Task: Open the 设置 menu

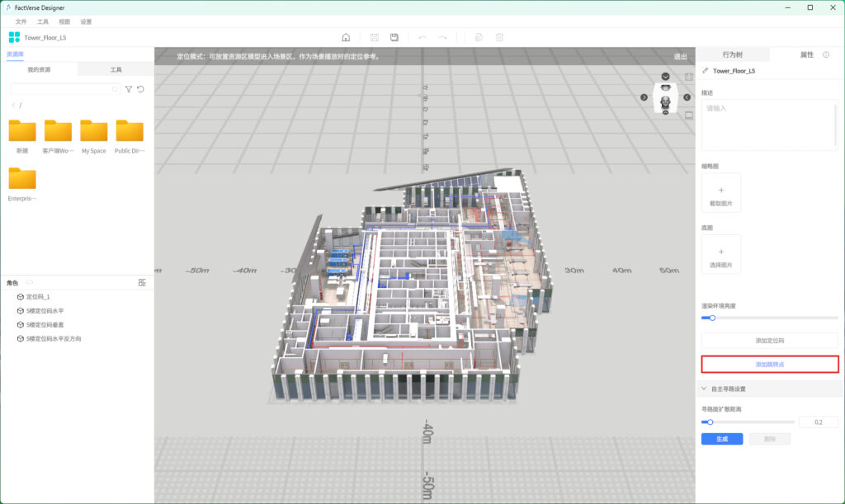Action: (86, 22)
